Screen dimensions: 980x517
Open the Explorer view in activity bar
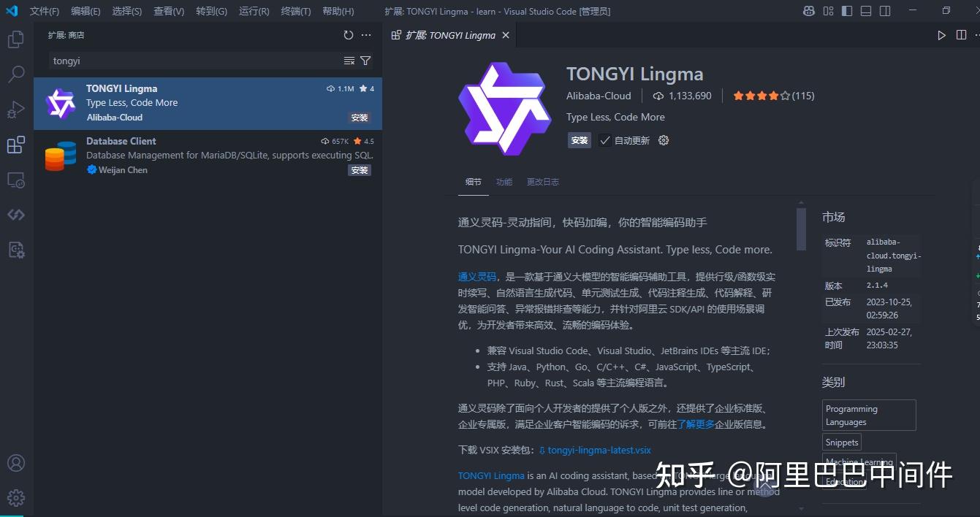pos(16,39)
